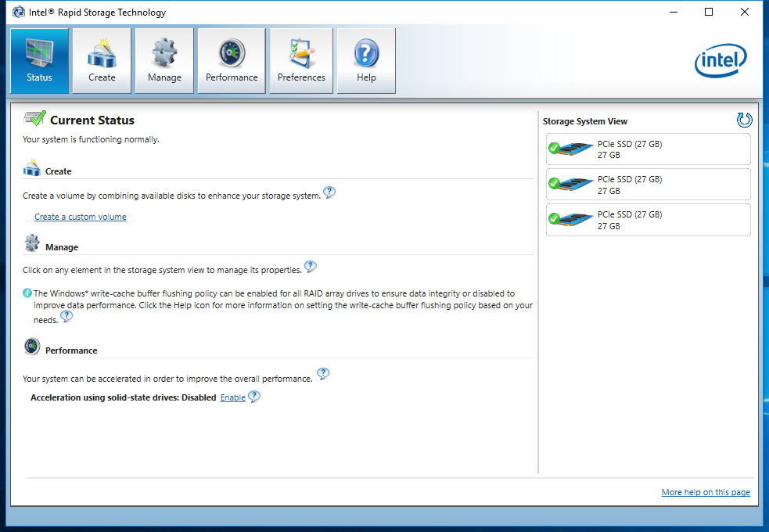Open the Manage tab

[x=164, y=61]
